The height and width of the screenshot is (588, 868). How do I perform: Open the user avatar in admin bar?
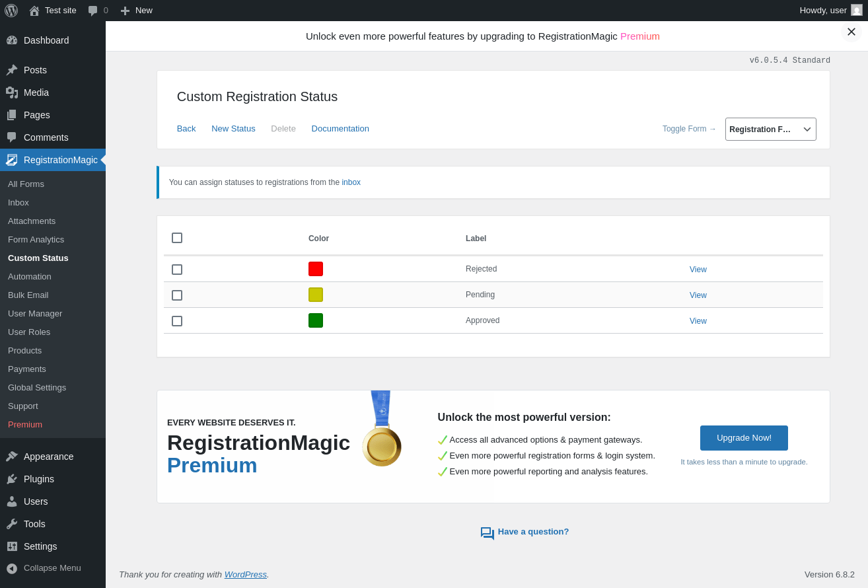pos(857,10)
